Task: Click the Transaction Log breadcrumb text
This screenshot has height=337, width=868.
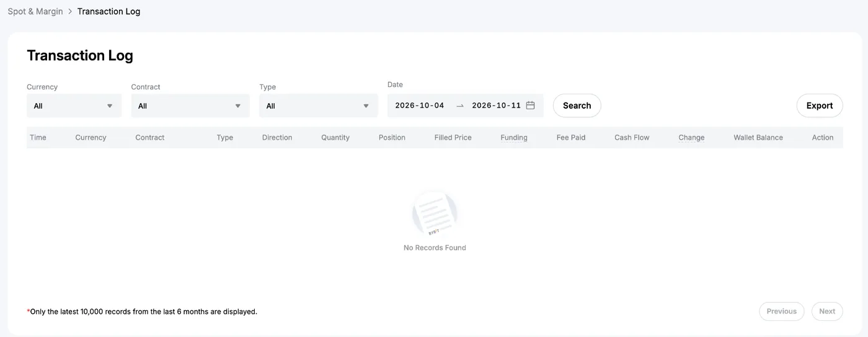Action: [x=108, y=11]
